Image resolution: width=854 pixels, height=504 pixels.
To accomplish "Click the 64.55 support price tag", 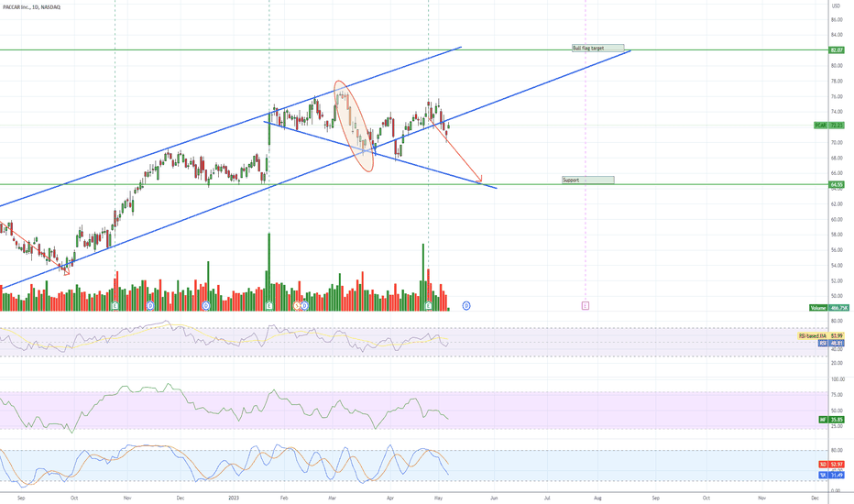I will [x=836, y=185].
